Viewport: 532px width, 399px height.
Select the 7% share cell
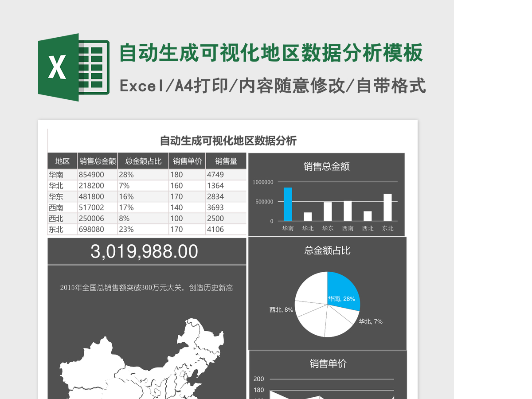143,186
